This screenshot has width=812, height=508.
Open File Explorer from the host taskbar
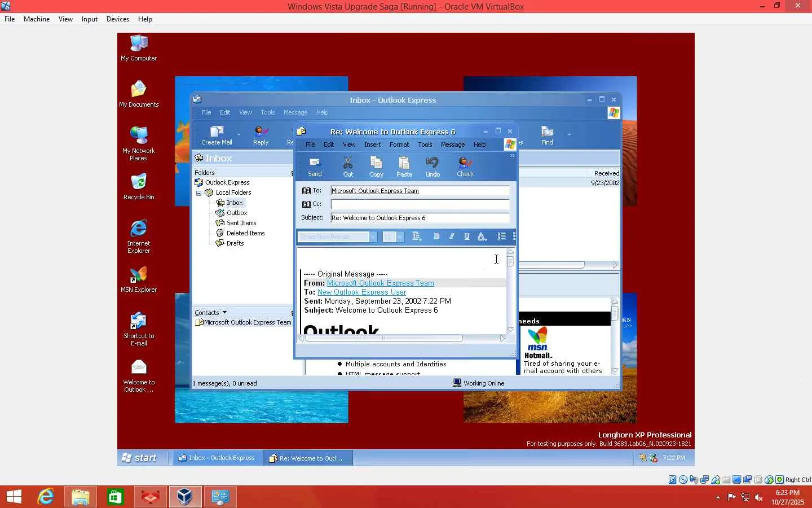click(80, 497)
